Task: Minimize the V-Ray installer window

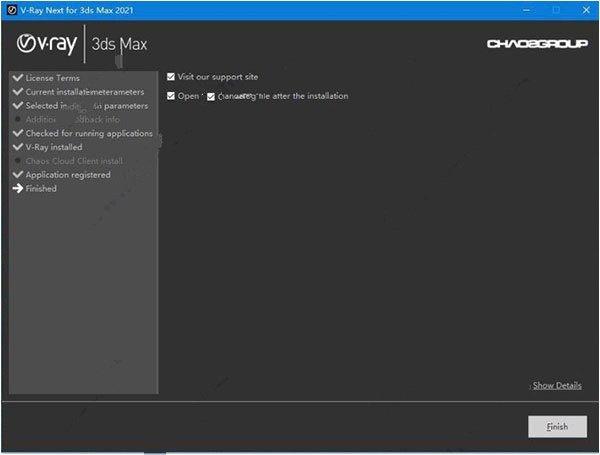Action: [527, 10]
